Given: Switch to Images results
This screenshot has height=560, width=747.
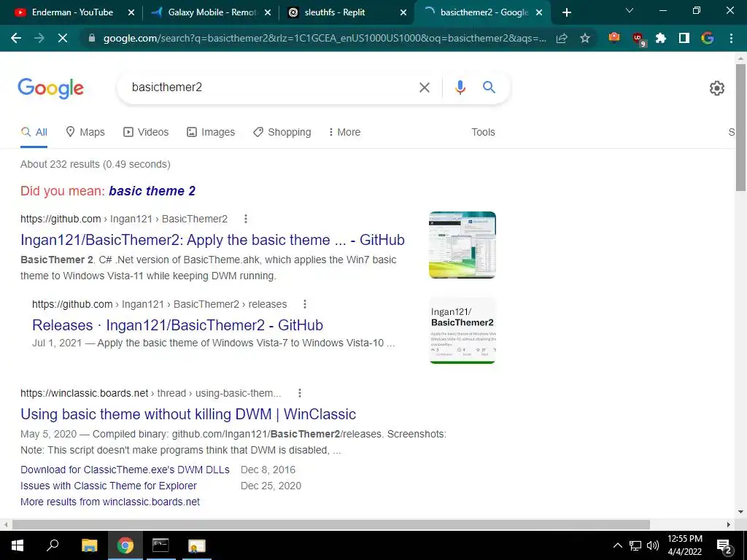Looking at the screenshot, I should click(x=211, y=133).
